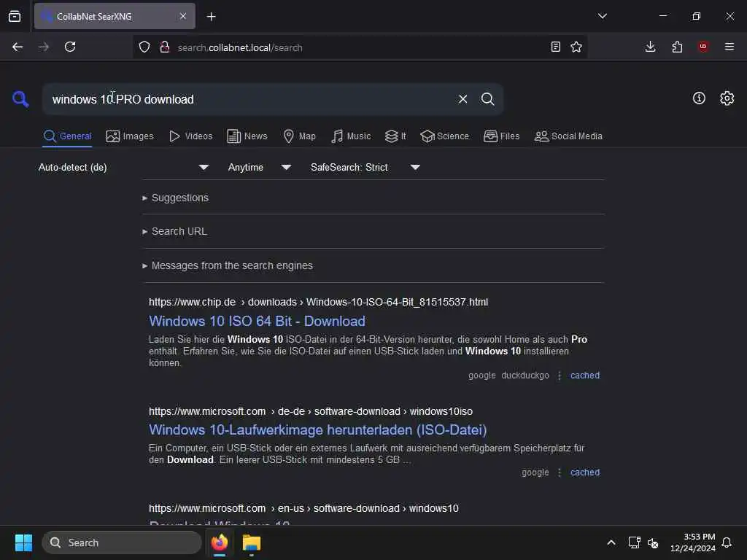Open the Extensions puzzle icon
747x560 pixels.
click(x=677, y=47)
